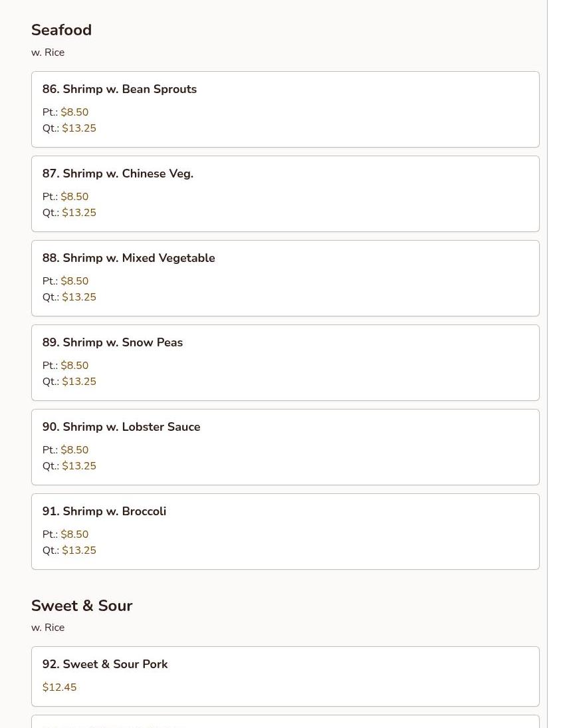Click Pt. price under Shrimp w. Broccoli
Image resolution: width=561 pixels, height=728 pixels.
pyautogui.click(x=65, y=535)
